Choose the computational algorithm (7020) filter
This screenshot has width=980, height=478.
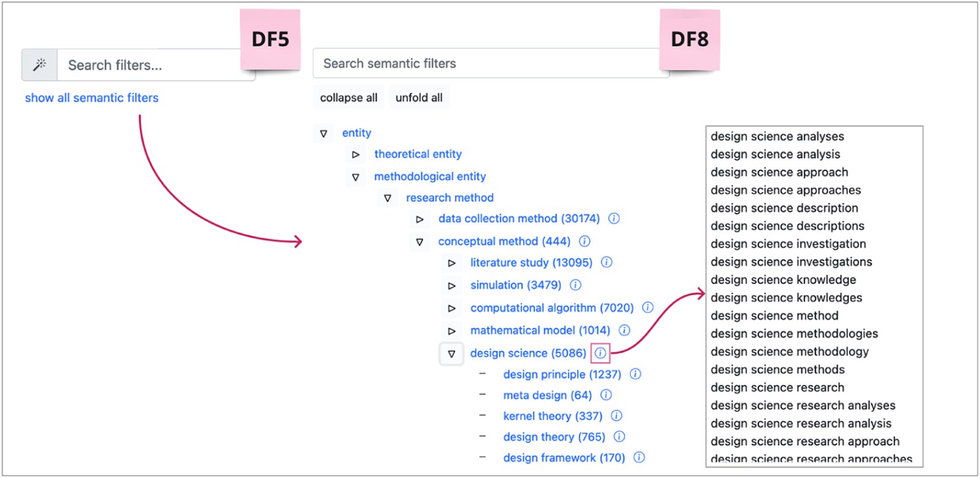[x=552, y=308]
